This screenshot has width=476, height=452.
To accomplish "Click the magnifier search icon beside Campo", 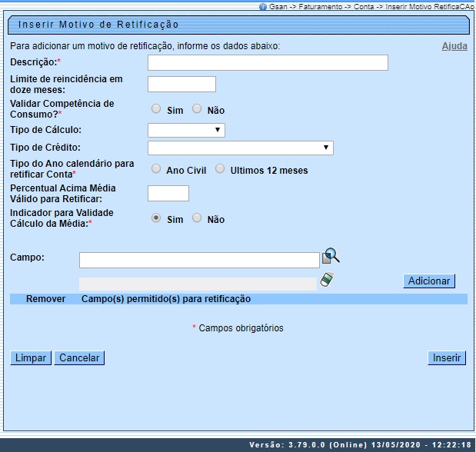I will 331,256.
